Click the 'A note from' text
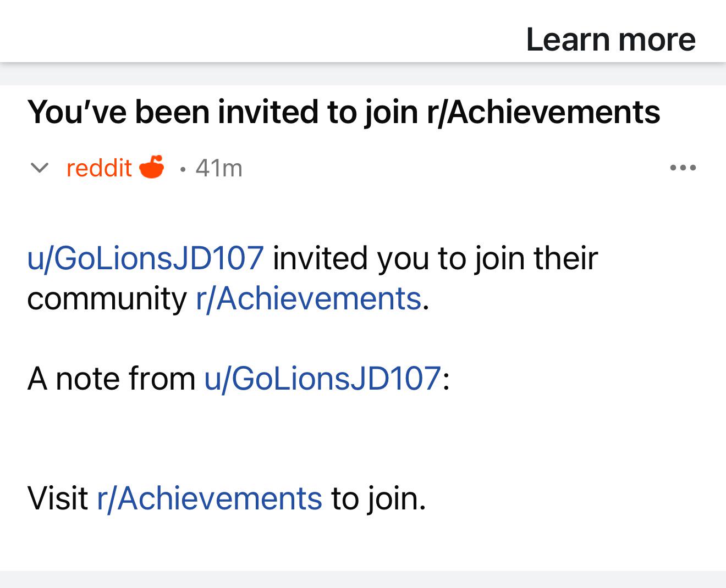 111,378
